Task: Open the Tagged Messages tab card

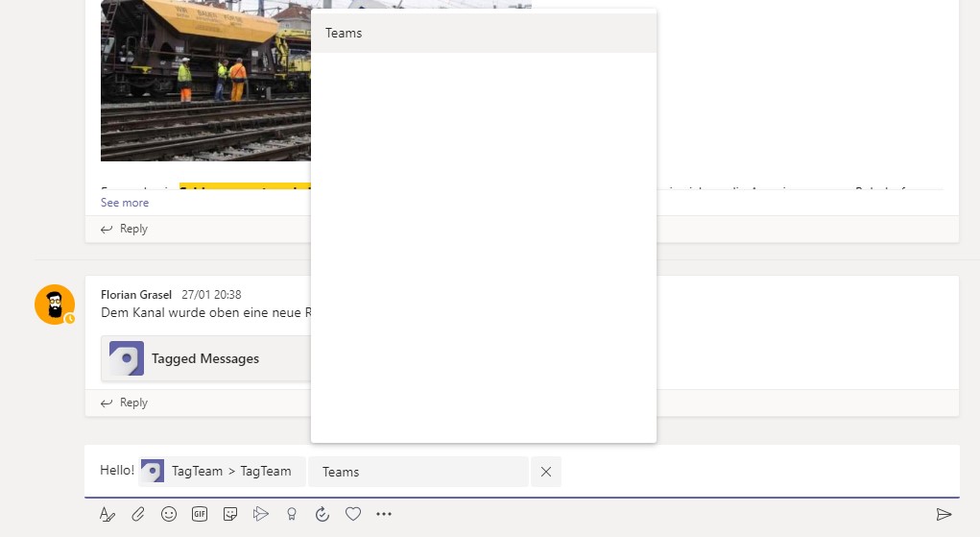Action: point(205,358)
